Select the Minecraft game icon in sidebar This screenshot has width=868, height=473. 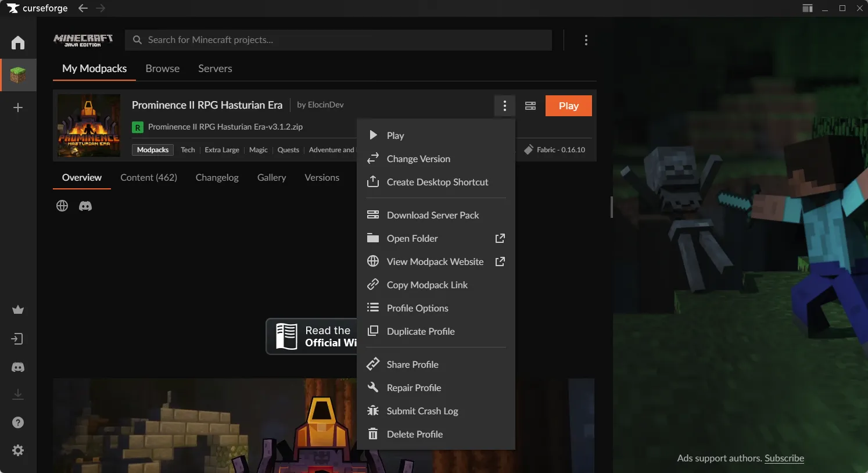pyautogui.click(x=17, y=74)
